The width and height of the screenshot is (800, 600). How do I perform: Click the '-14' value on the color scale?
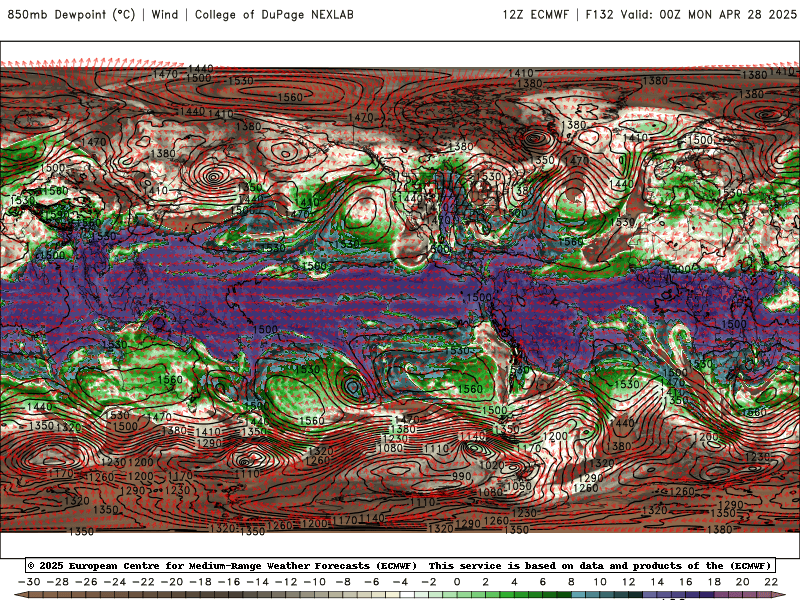pyautogui.click(x=258, y=582)
